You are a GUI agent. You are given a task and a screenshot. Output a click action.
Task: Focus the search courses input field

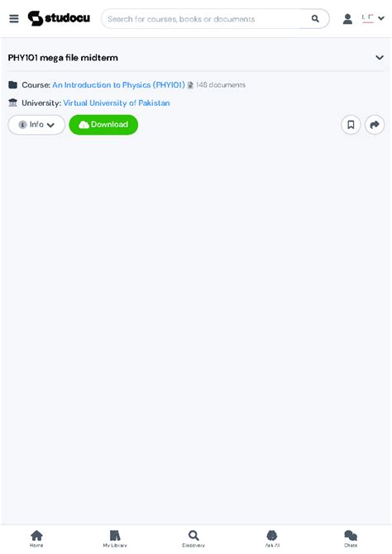(207, 19)
